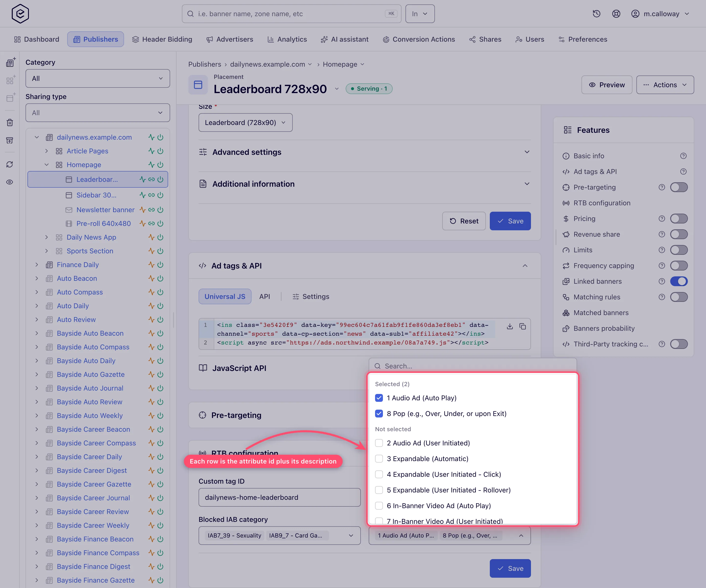706x588 pixels.
Task: Click the app logo in top left
Action: (20, 14)
